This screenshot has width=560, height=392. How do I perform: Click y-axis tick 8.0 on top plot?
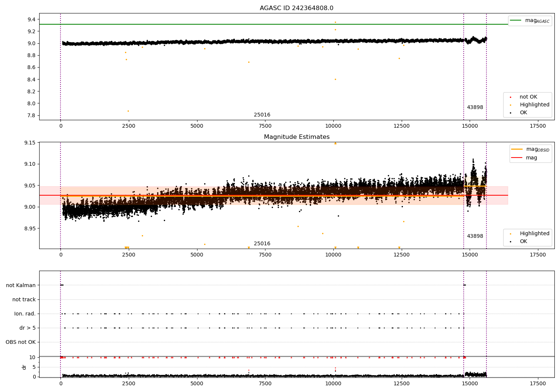click(32, 103)
